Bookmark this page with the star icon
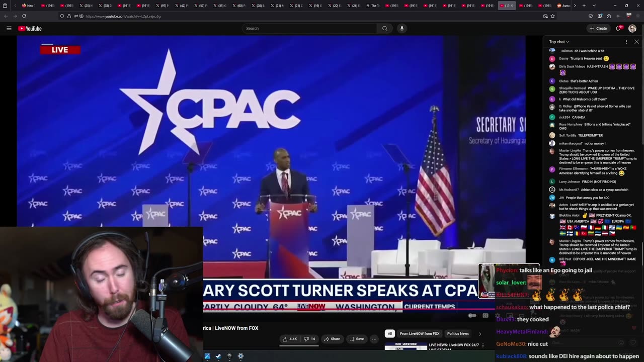 click(x=552, y=16)
